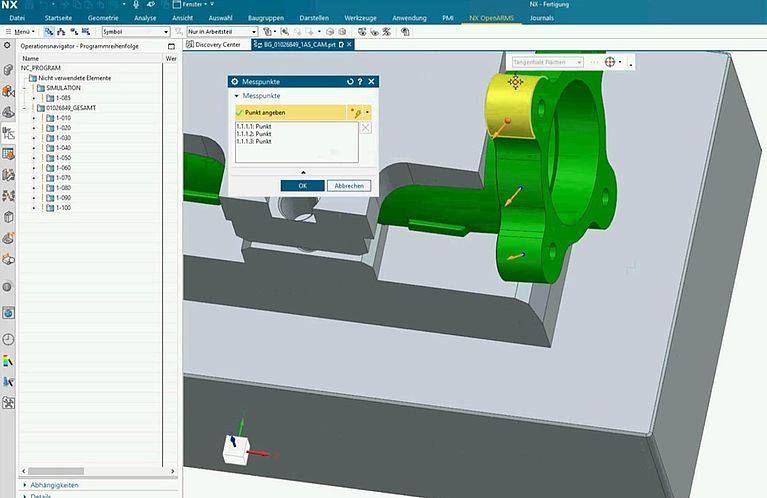Click the framed-cursor icon in the selection bar
767x498 pixels.
pyautogui.click(x=284, y=32)
